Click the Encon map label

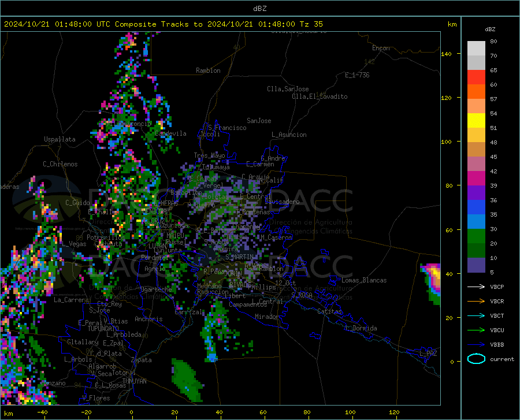381,48
